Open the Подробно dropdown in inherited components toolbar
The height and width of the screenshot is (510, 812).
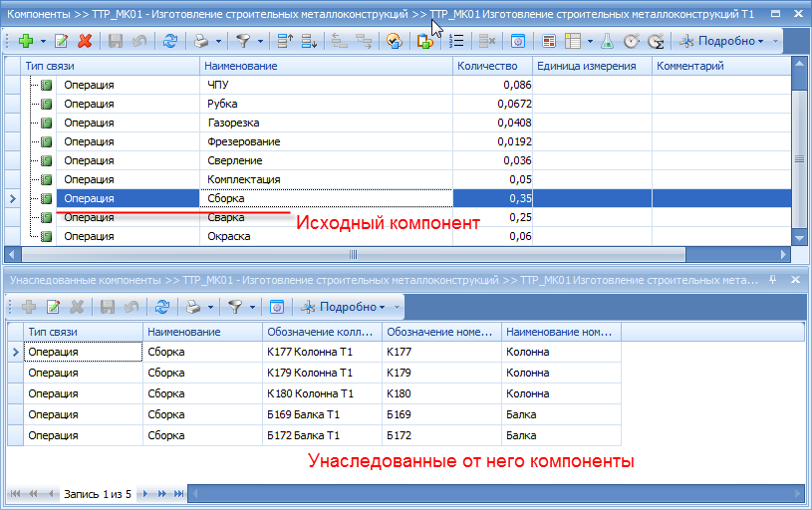coord(344,307)
